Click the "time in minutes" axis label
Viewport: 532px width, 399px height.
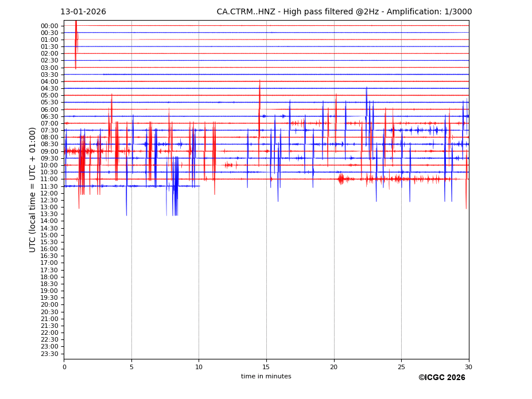click(x=266, y=377)
